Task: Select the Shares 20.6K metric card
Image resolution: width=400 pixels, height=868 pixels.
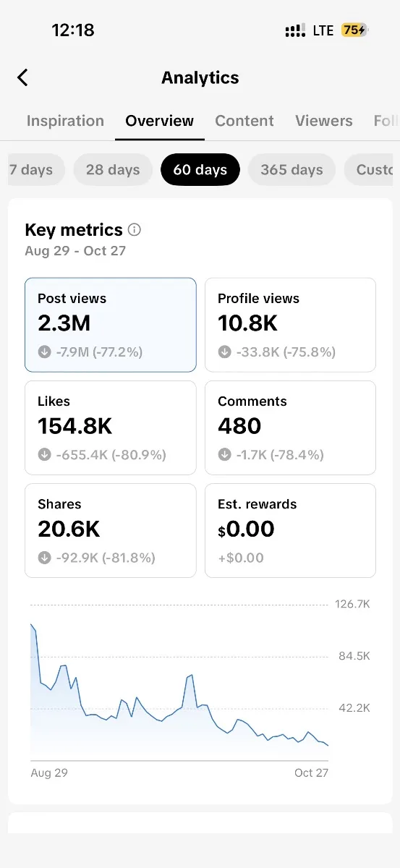Action: pos(111,531)
